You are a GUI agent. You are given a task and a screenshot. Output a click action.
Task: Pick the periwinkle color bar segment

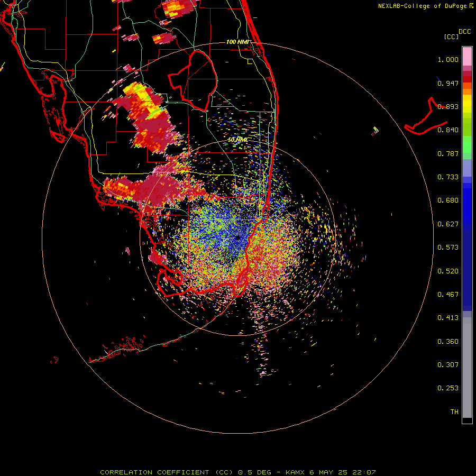pyautogui.click(x=467, y=168)
